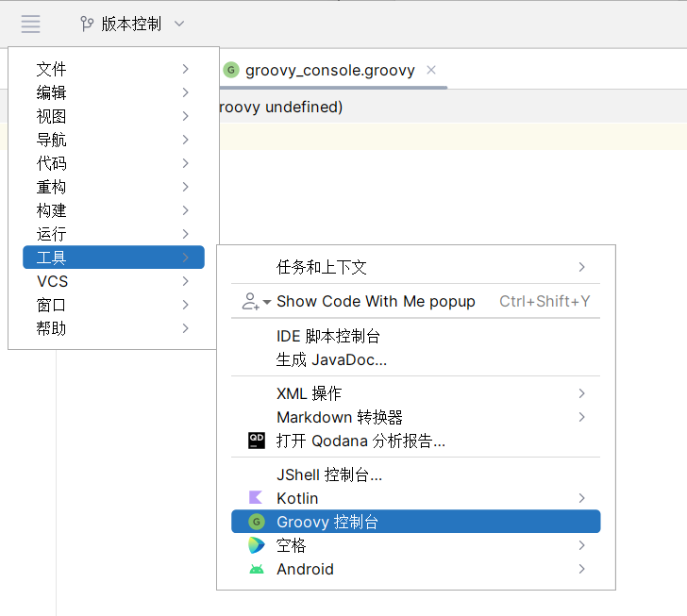Expand the XML 操作 submenu arrow

581,393
